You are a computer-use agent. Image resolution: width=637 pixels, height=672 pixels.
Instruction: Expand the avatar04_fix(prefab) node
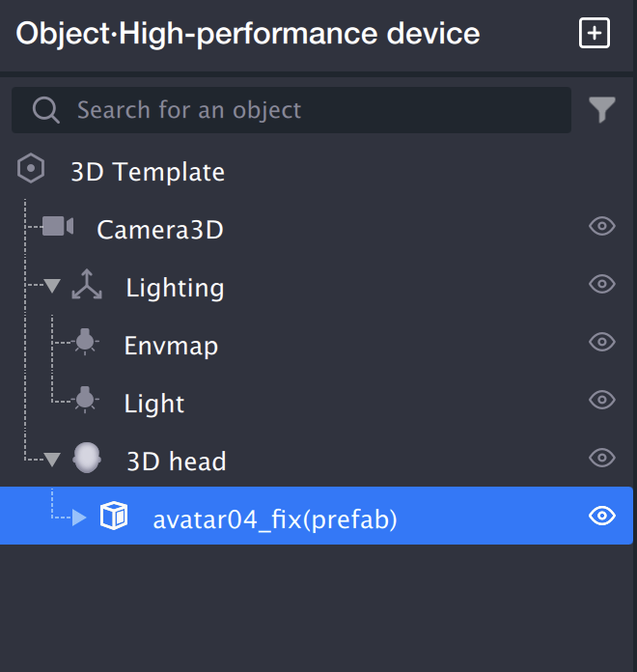tap(79, 518)
